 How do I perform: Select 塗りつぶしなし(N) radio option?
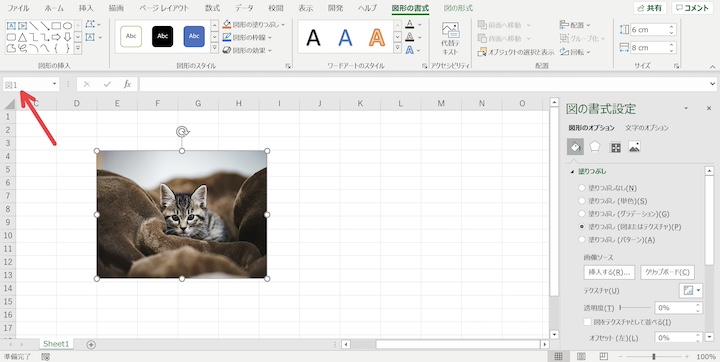pos(582,188)
